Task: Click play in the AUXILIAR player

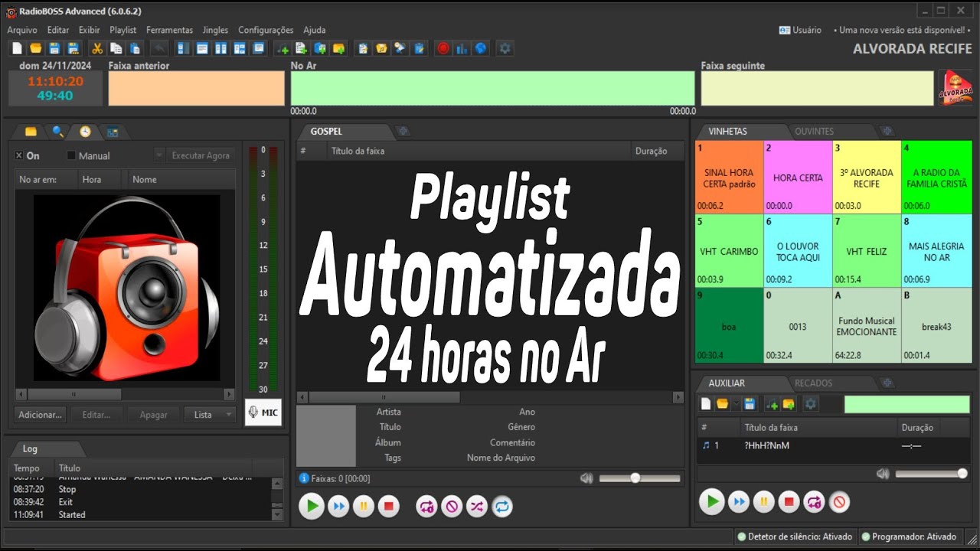Action: [x=712, y=502]
